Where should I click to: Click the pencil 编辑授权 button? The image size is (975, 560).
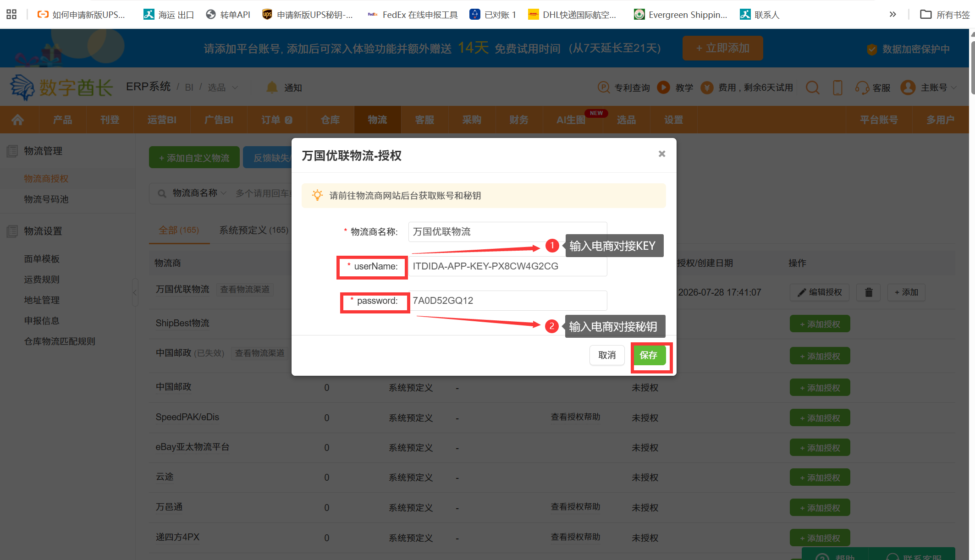click(x=820, y=292)
